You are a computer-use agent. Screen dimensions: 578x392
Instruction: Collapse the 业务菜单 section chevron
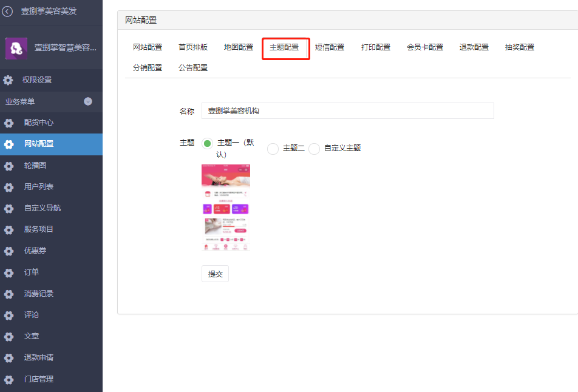[x=87, y=101]
